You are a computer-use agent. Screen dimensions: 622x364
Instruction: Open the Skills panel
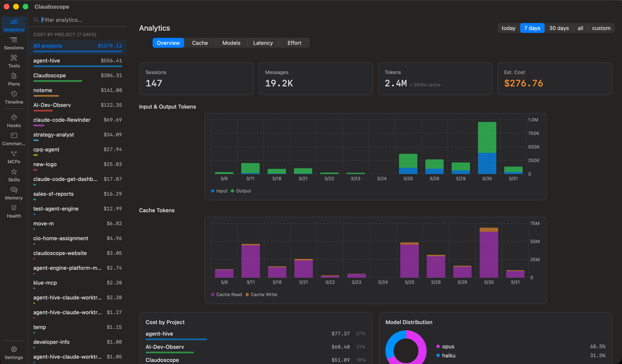click(14, 175)
